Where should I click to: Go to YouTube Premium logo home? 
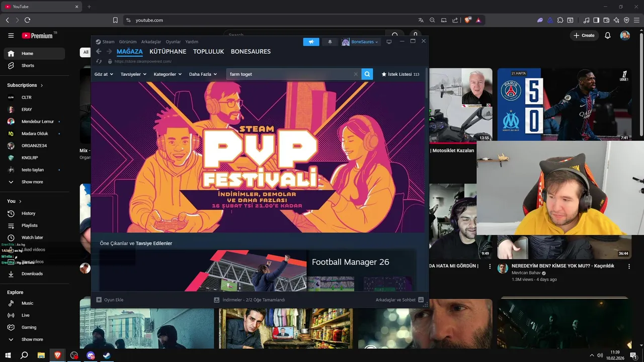point(38,36)
